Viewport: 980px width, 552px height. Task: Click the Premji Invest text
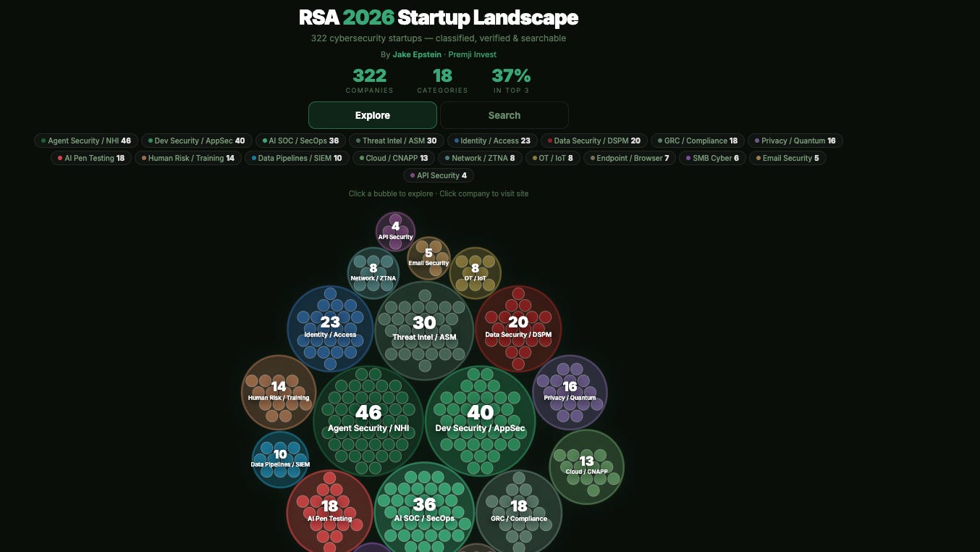coord(473,54)
